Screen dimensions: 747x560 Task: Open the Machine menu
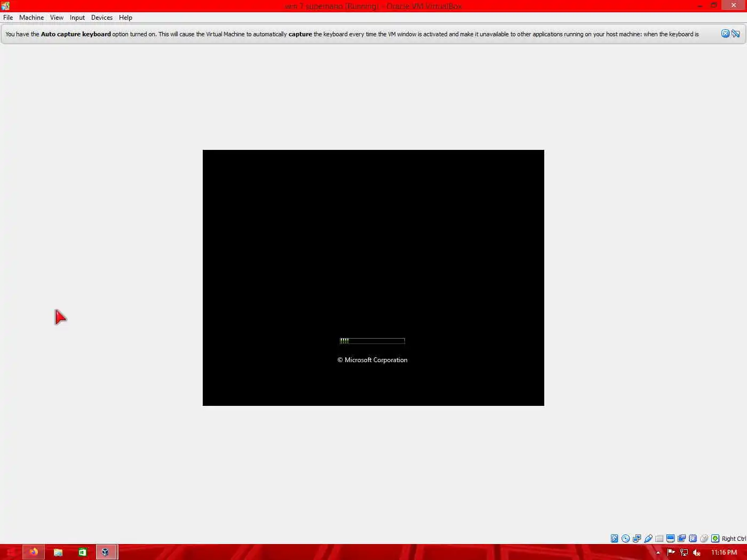(x=31, y=18)
